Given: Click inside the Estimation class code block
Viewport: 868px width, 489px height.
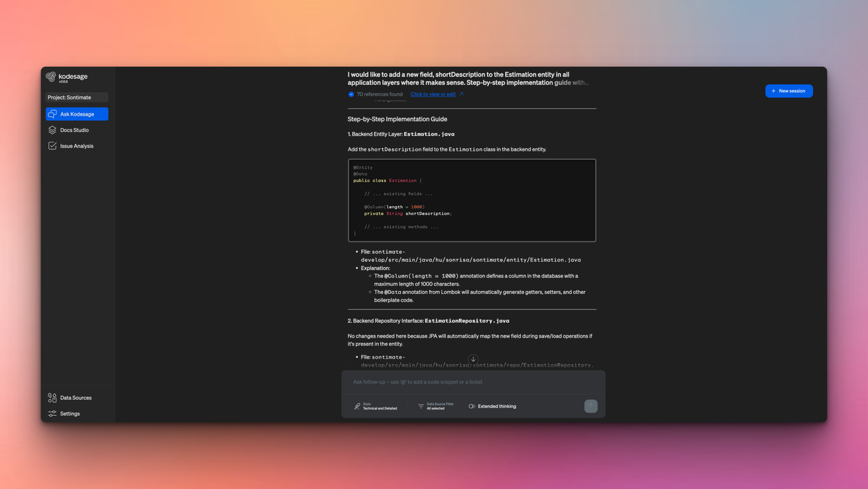Looking at the screenshot, I should [x=472, y=201].
